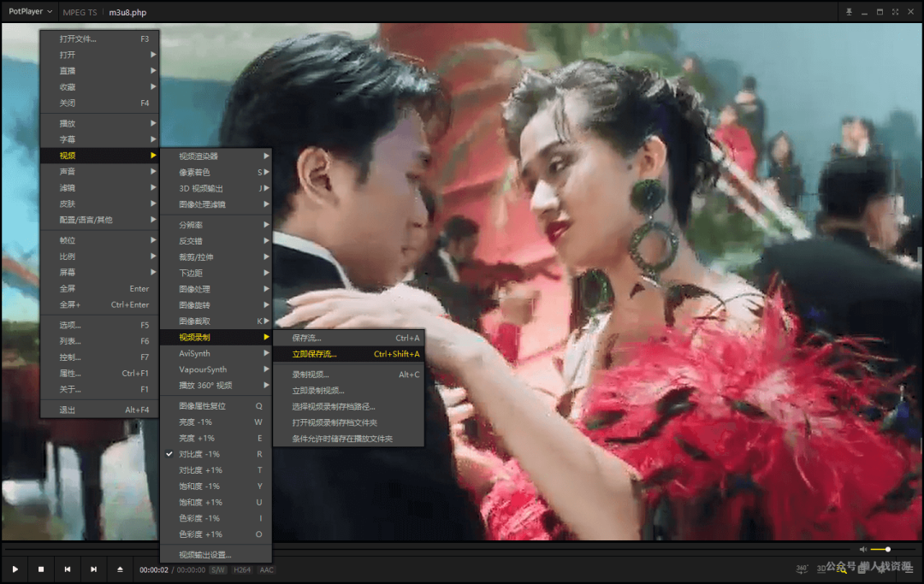924x584 pixels.
Task: Open 分辨率 submenu
Action: 216,225
